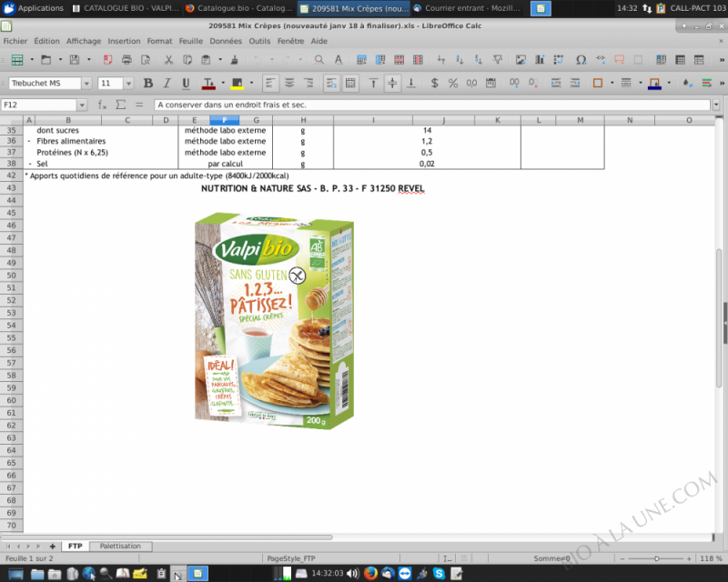Toggle Italic formatting
The image size is (728, 582).
click(x=167, y=83)
